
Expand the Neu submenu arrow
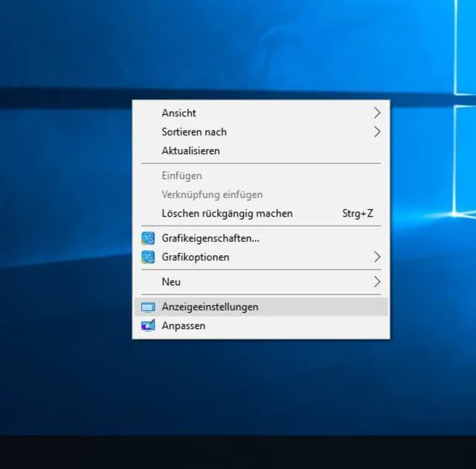[x=377, y=281]
